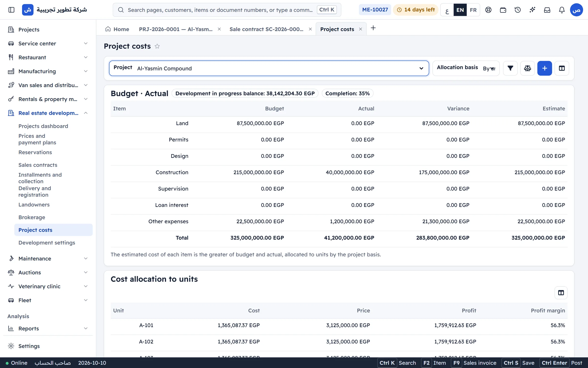Click the Ctrl S Save shortcut in status bar
Viewport: 588px width, 368px height.
[x=518, y=363]
